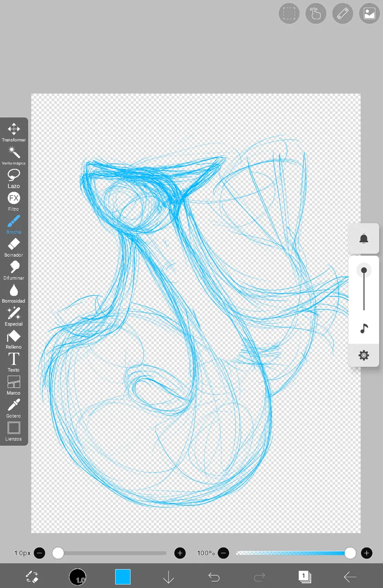Screen dimensions: 383x588
Task: Select the Varita mágica tool
Action: 14,155
